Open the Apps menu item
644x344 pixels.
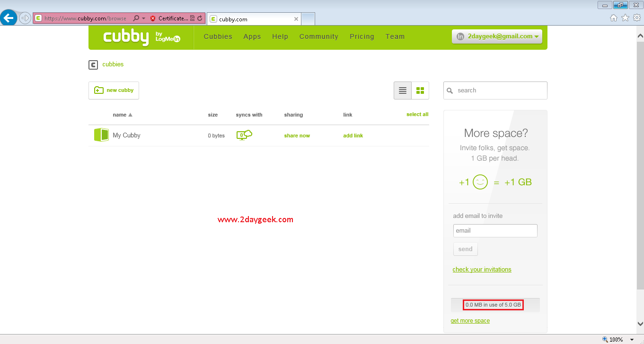252,36
